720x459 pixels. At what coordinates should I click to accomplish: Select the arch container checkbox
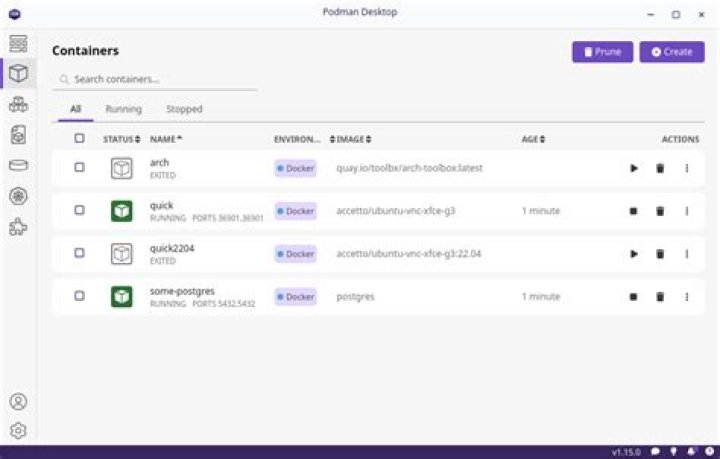coord(79,167)
